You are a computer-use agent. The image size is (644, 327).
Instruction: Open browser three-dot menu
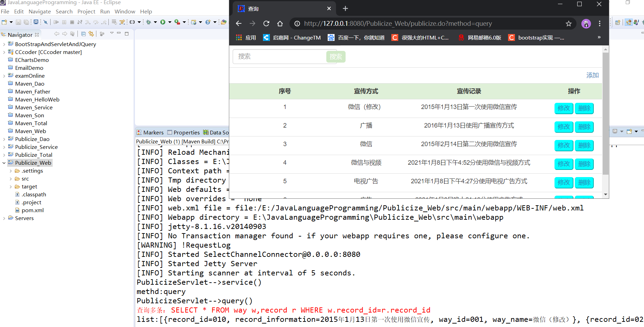(x=600, y=23)
